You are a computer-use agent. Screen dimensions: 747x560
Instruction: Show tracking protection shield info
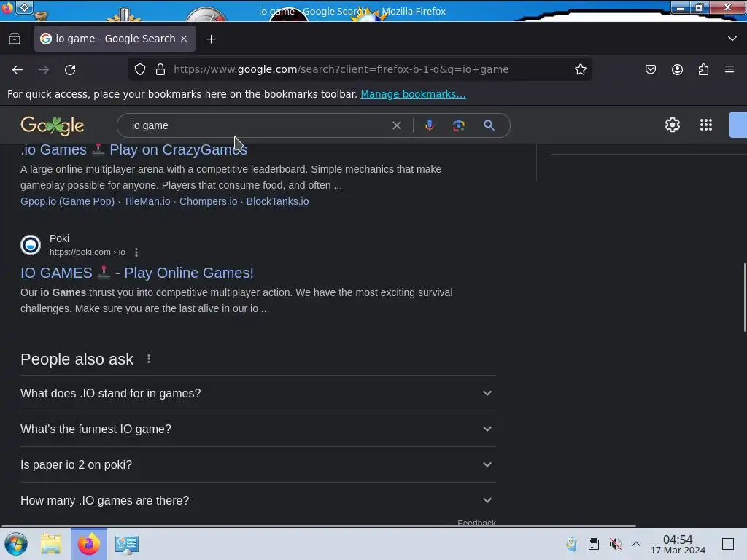pyautogui.click(x=140, y=69)
